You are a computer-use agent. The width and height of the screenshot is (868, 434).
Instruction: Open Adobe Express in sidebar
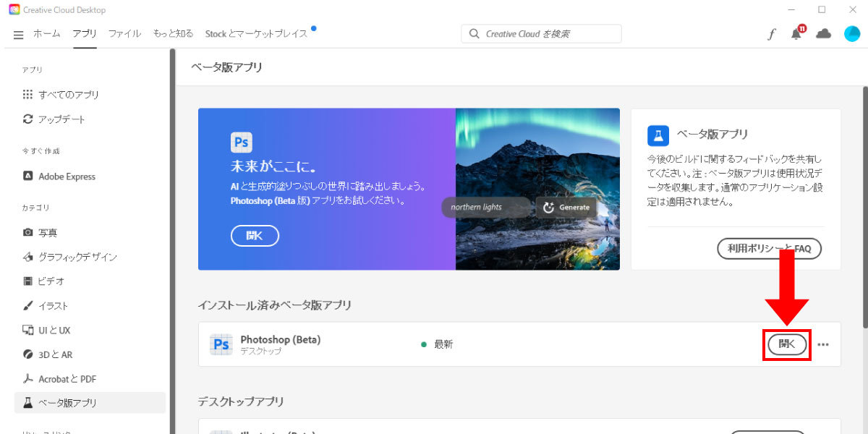[59, 176]
